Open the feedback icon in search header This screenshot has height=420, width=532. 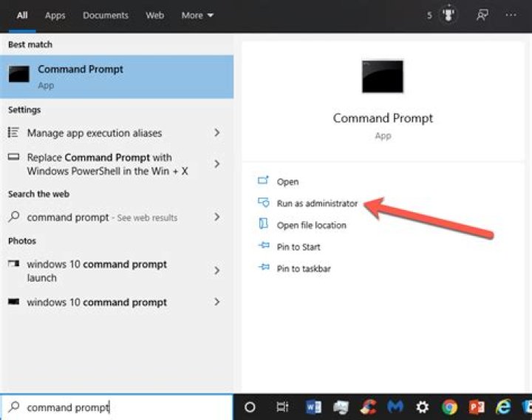point(482,15)
